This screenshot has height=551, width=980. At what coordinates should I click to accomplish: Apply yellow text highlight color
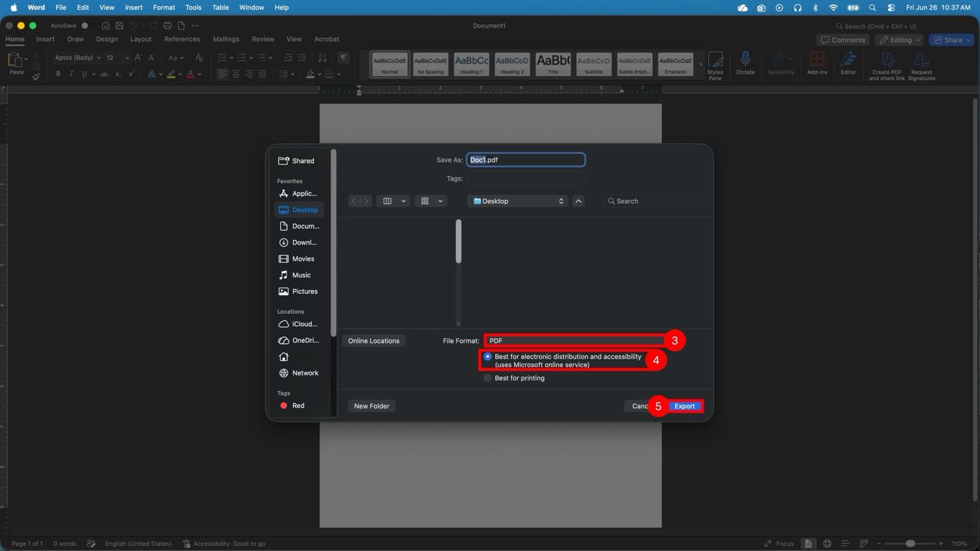point(171,74)
